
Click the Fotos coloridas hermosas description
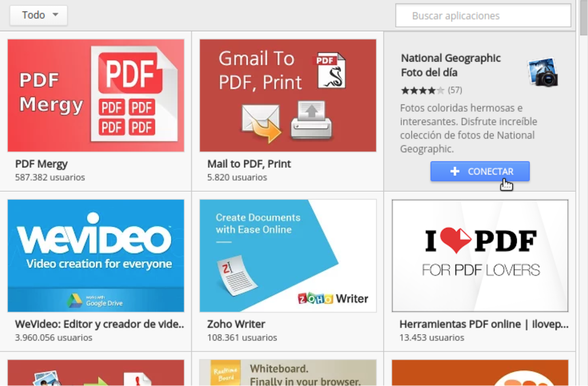469,128
